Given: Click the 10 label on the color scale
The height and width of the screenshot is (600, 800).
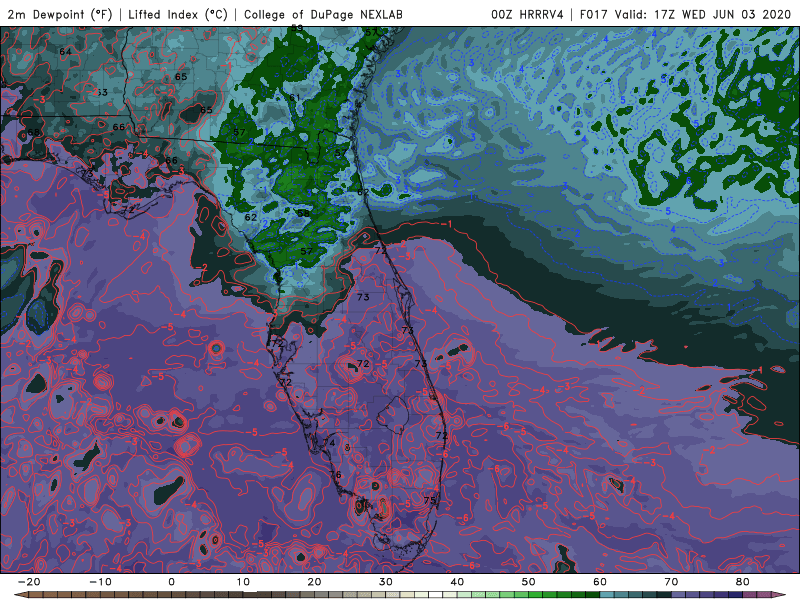Looking at the screenshot, I should tap(243, 582).
